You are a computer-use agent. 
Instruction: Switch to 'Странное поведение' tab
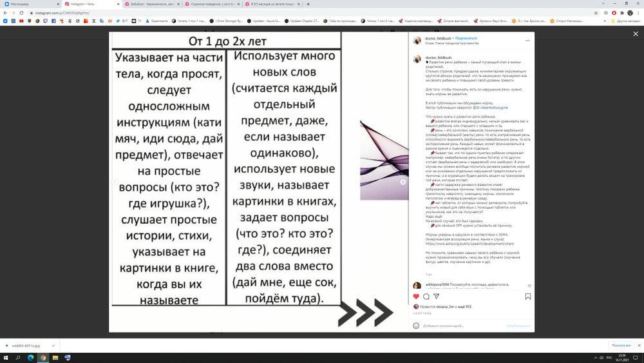212,4
